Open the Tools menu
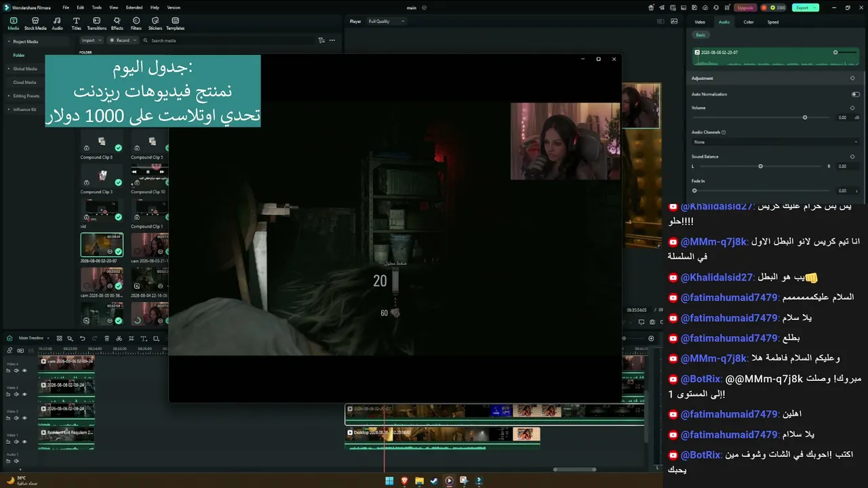This screenshot has width=868, height=488. pos(97,7)
